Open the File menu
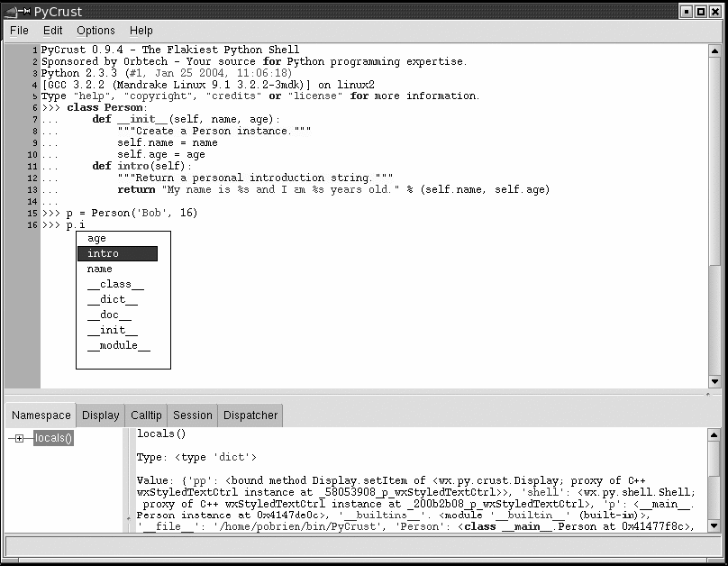The image size is (728, 566). [19, 31]
